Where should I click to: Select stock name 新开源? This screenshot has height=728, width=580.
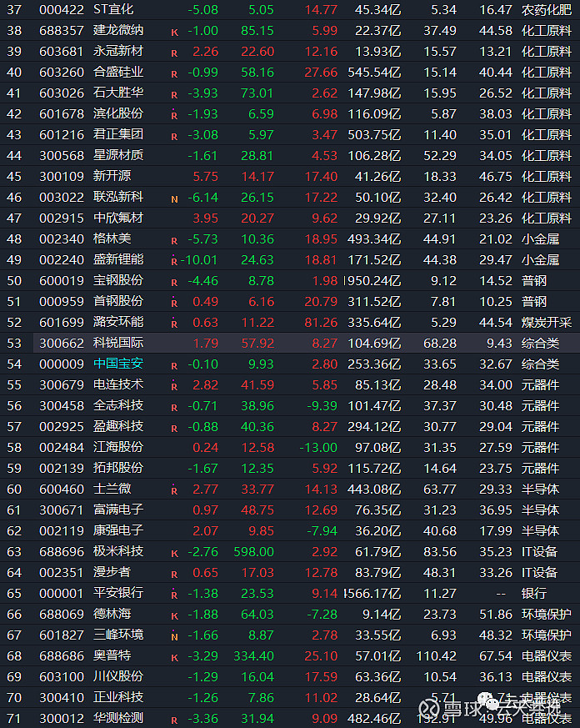[112, 176]
